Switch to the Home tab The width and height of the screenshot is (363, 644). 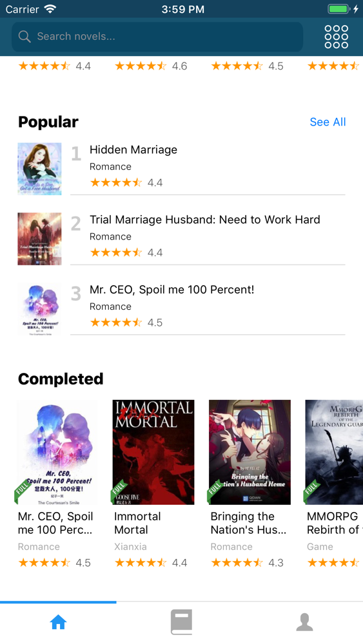(x=59, y=622)
